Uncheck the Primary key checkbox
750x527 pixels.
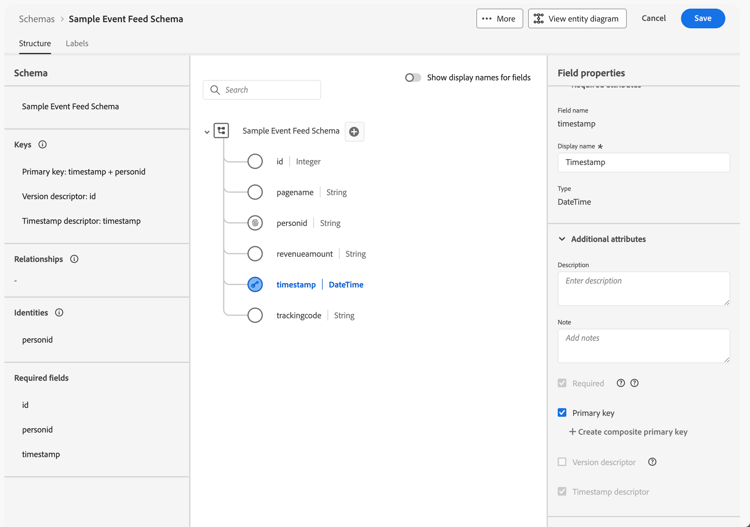point(562,412)
